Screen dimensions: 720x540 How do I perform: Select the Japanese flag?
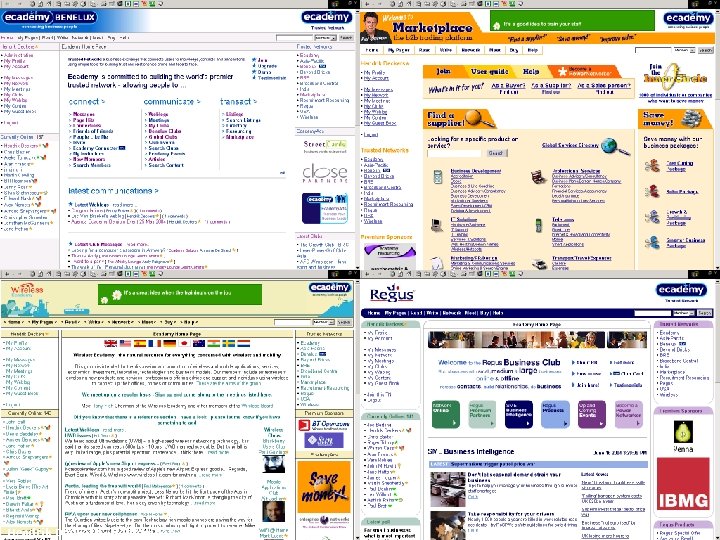coord(184,343)
